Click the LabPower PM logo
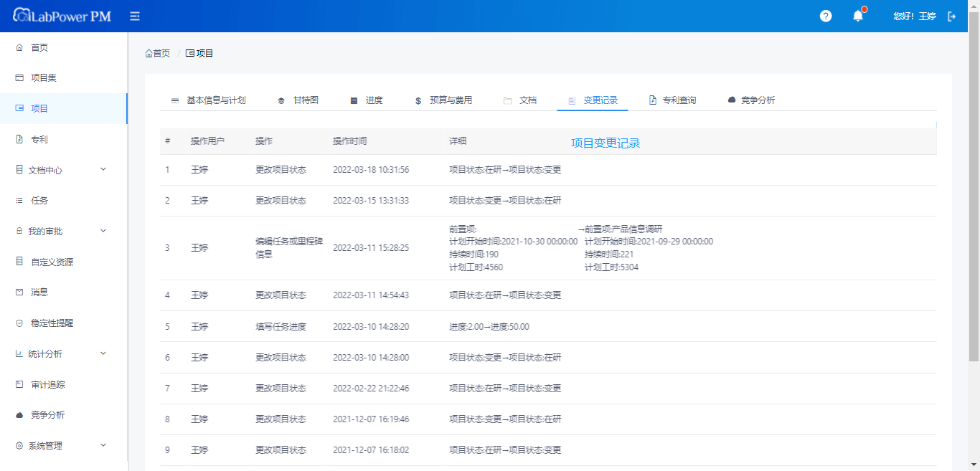The height and width of the screenshot is (471, 980). click(62, 15)
